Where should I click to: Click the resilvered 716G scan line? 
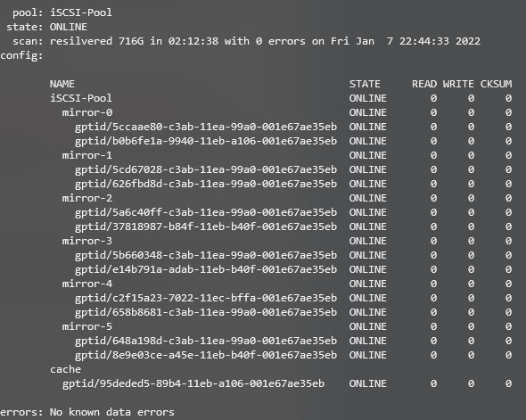(x=265, y=41)
